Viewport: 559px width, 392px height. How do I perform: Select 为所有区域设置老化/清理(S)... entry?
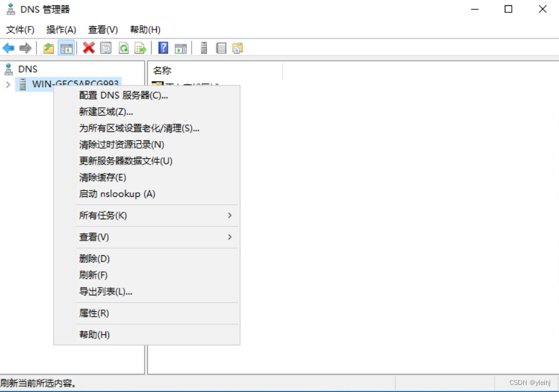tap(147, 129)
